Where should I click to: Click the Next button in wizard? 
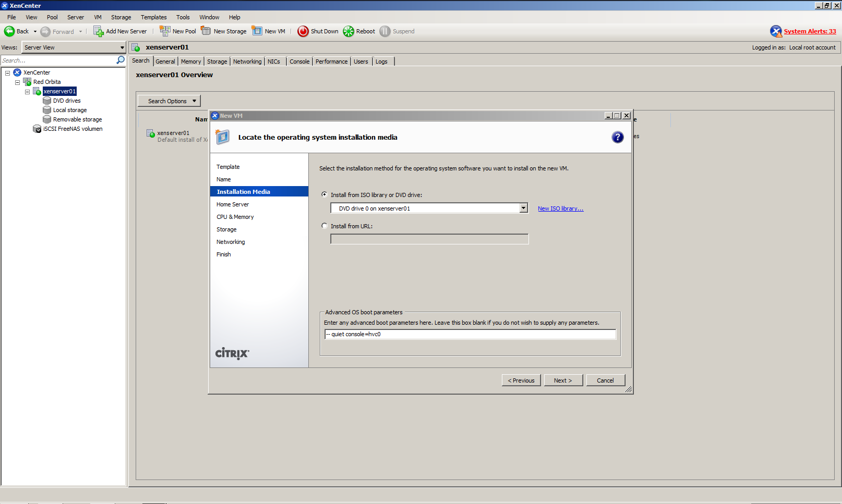coord(563,380)
